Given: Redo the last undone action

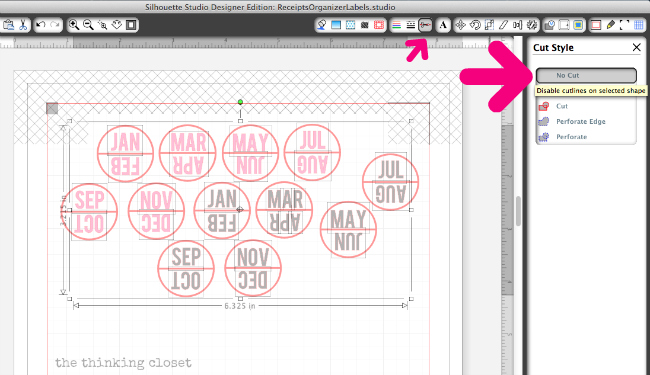Looking at the screenshot, I should pyautogui.click(x=55, y=25).
